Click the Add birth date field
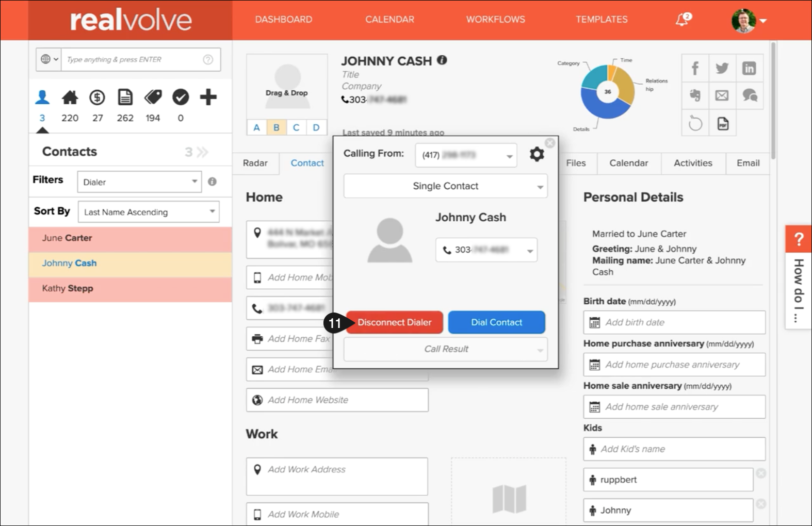This screenshot has height=526, width=812. click(674, 322)
